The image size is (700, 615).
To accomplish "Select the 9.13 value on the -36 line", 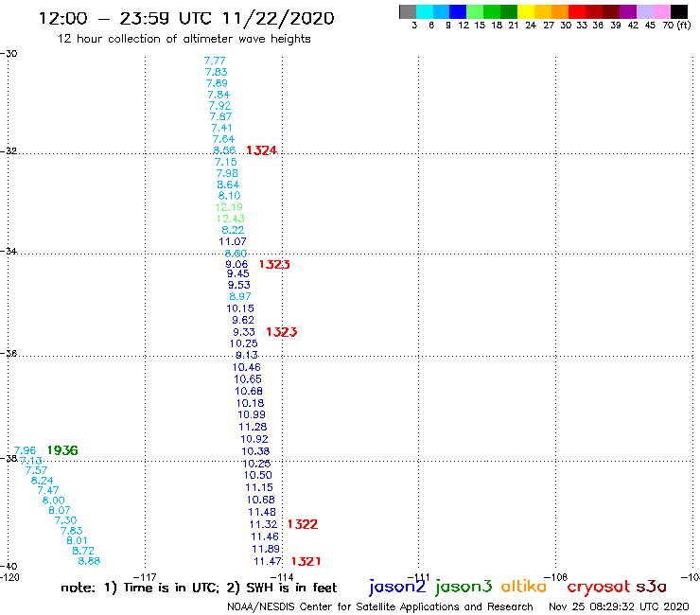I will pyautogui.click(x=247, y=355).
